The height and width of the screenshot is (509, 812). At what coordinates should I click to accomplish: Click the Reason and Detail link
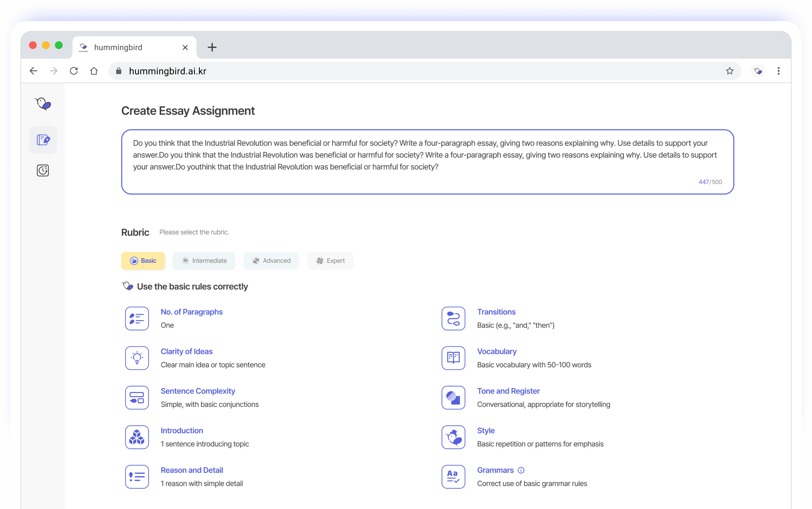[192, 470]
